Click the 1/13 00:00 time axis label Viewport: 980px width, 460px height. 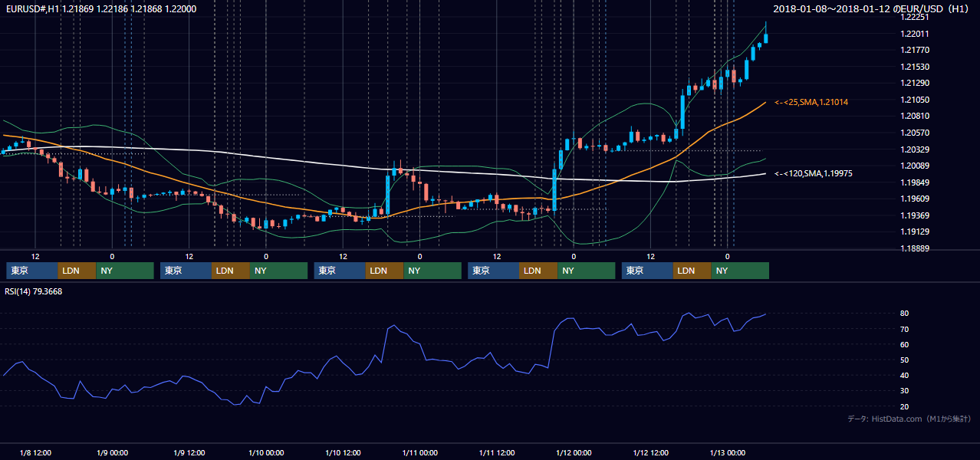click(727, 453)
